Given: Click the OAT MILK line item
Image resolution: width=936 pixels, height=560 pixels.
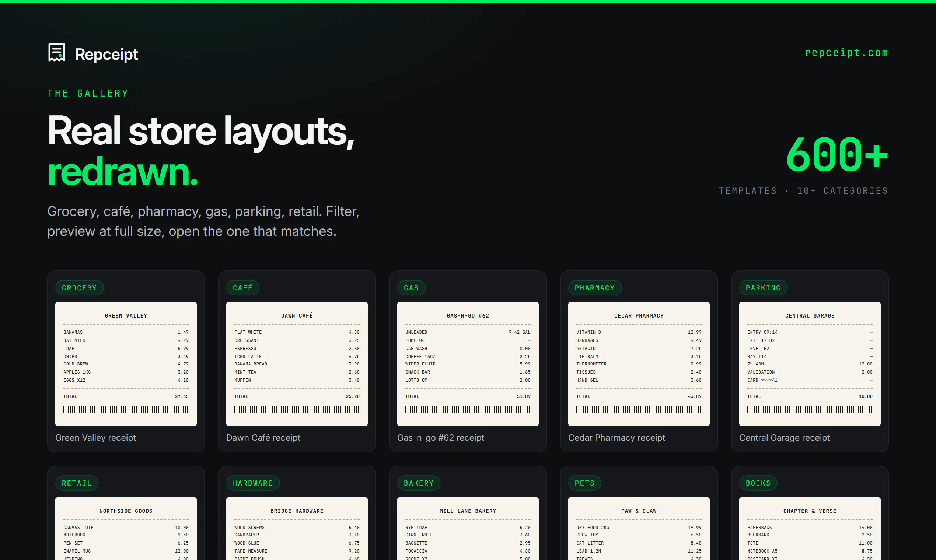Looking at the screenshot, I should pos(126,340).
